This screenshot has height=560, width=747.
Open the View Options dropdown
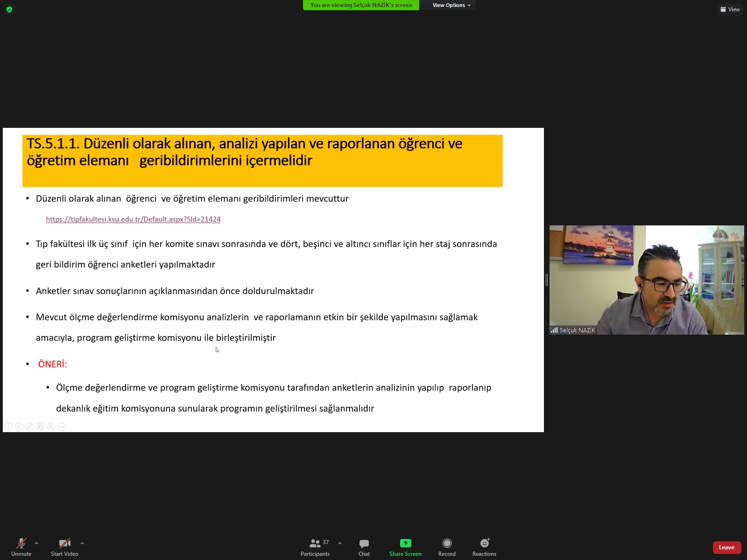click(x=451, y=5)
